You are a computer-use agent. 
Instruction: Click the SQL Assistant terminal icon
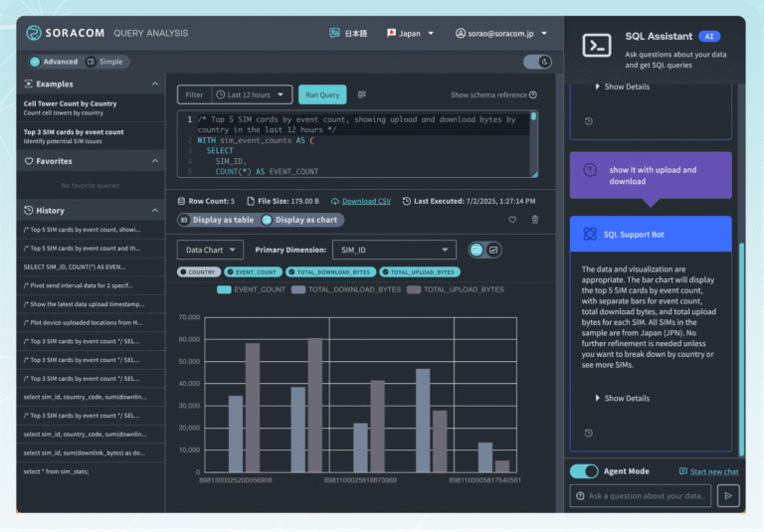click(x=597, y=46)
